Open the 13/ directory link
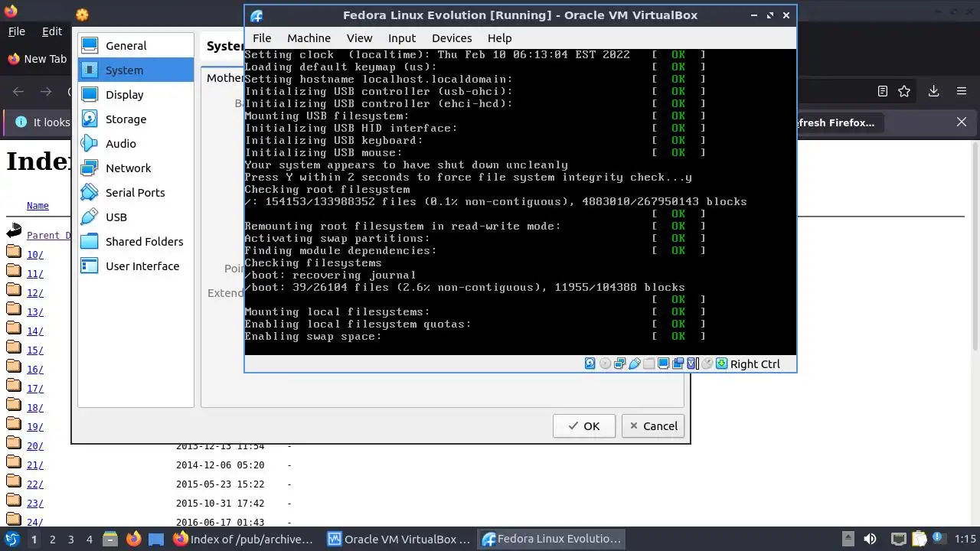This screenshot has height=551, width=980. point(35,312)
